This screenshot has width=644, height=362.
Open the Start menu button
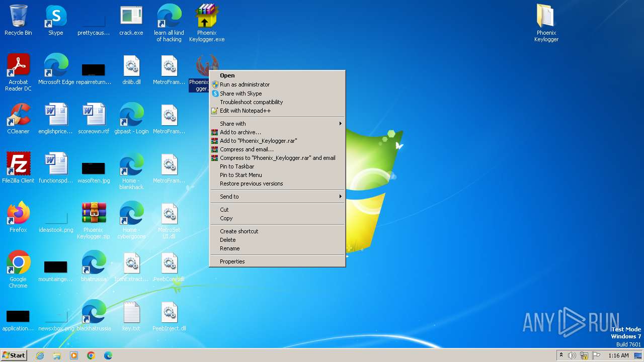[x=14, y=355]
